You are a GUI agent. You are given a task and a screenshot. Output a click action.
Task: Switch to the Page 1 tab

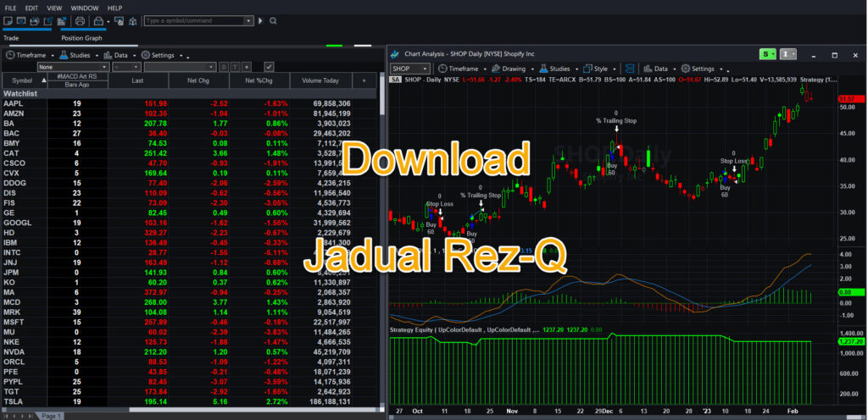[x=51, y=416]
